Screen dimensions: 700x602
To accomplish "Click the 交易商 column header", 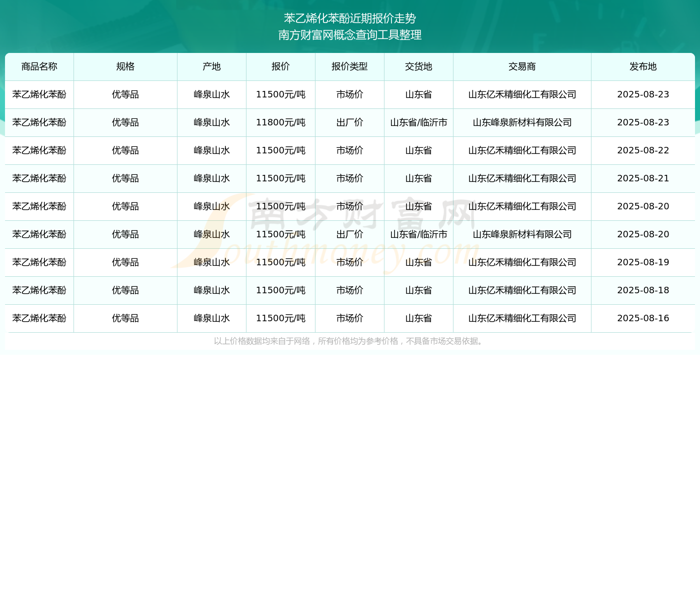I will tap(522, 66).
